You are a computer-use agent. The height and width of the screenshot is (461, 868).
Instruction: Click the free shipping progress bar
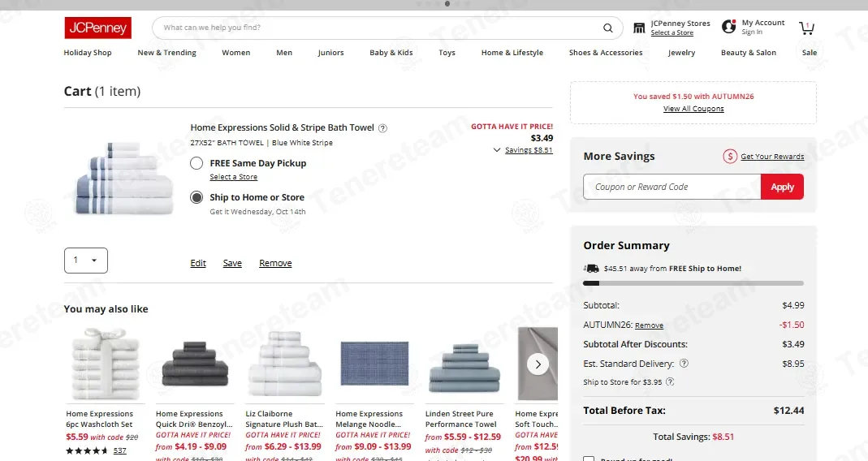coord(693,283)
